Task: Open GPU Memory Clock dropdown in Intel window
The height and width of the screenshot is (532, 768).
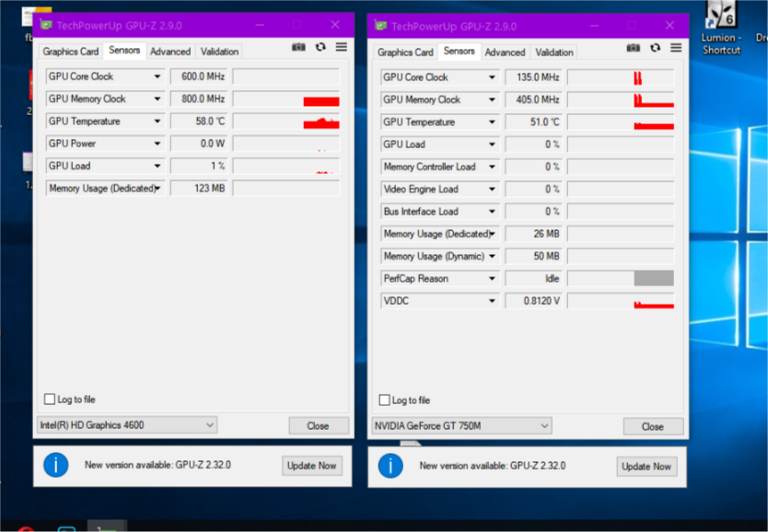Action: 157,98
